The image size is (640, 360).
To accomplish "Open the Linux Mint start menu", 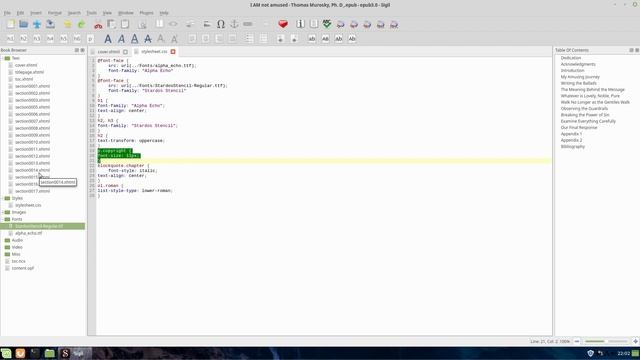I will (6, 353).
